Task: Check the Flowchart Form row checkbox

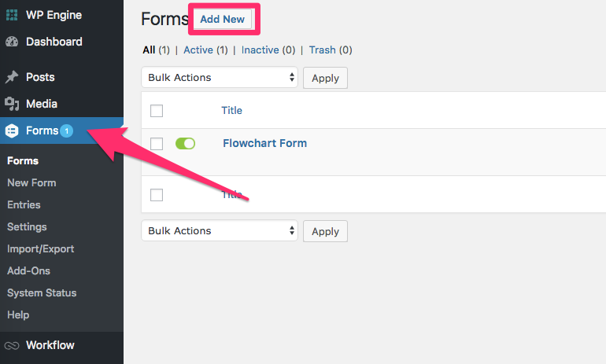Action: tap(157, 144)
